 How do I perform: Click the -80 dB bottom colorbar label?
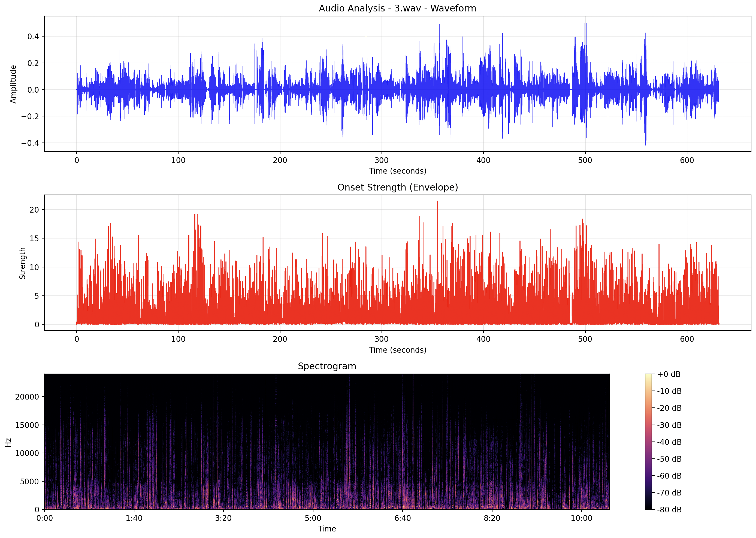669,509
